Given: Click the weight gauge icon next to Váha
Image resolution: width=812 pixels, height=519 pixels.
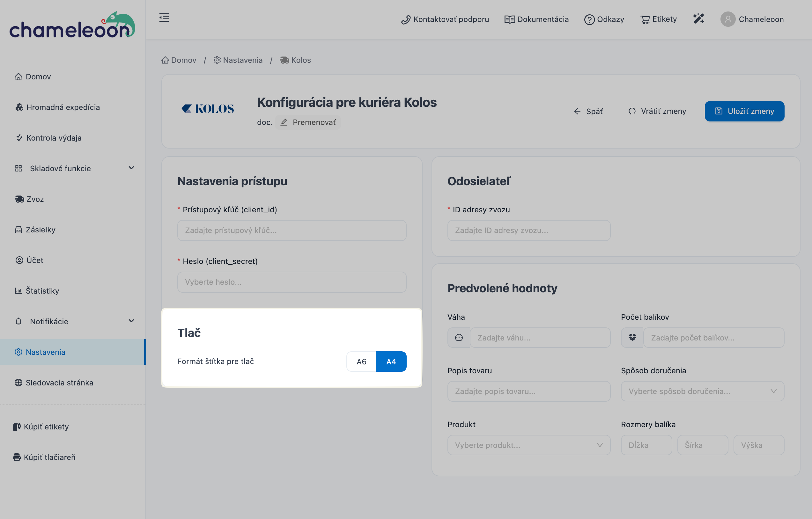Looking at the screenshot, I should click(x=459, y=338).
